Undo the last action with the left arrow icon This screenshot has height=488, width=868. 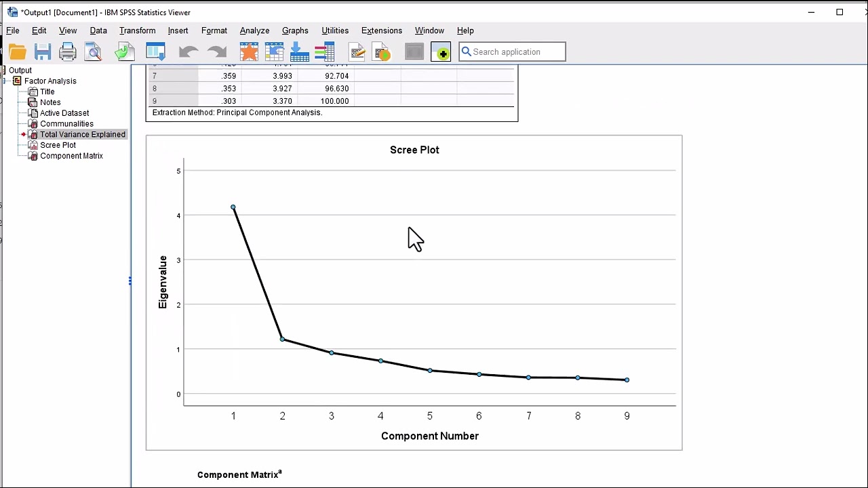click(x=188, y=52)
